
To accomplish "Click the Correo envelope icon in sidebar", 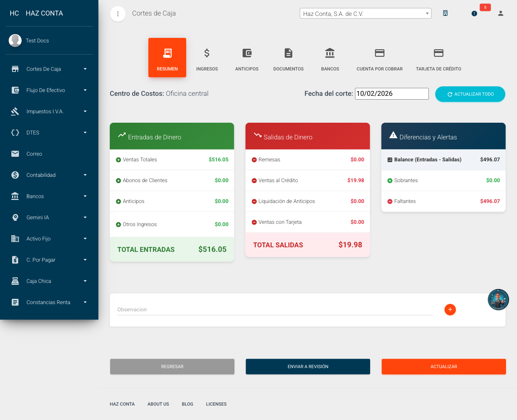I will click(15, 154).
